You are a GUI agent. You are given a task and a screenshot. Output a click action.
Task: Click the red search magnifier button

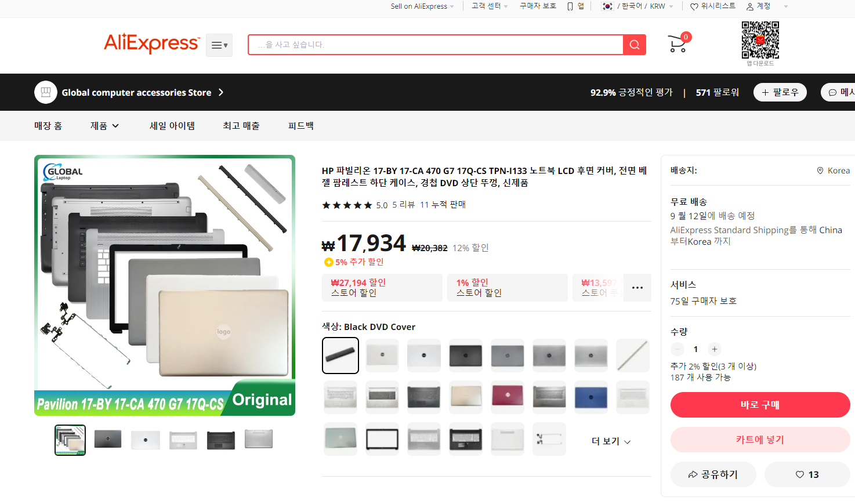(635, 45)
